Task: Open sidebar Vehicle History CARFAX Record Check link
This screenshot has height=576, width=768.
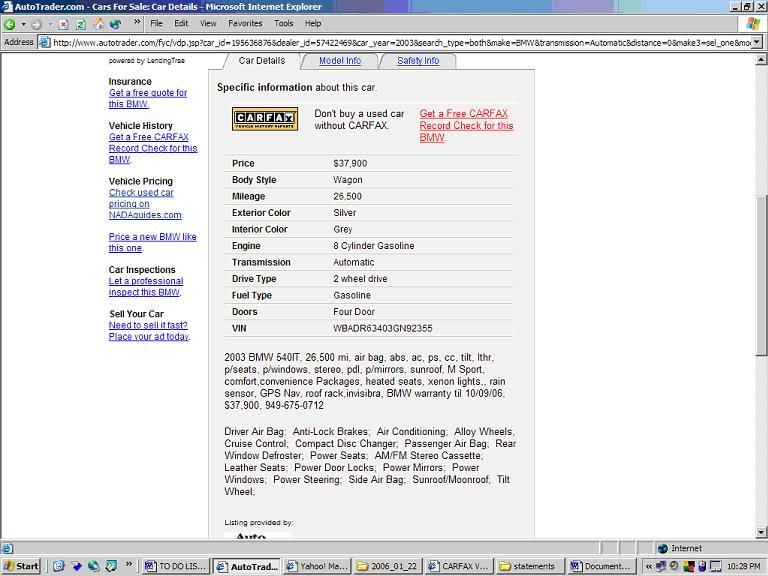Action: tap(153, 148)
